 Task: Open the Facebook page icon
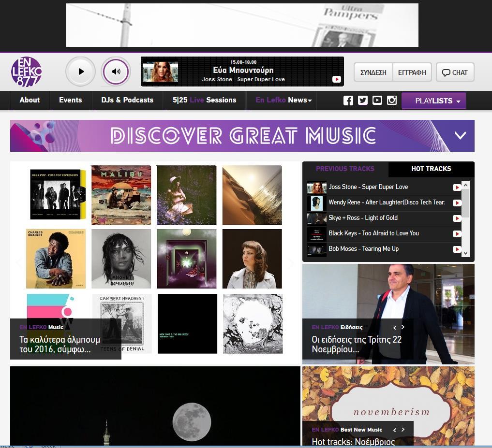click(x=348, y=101)
